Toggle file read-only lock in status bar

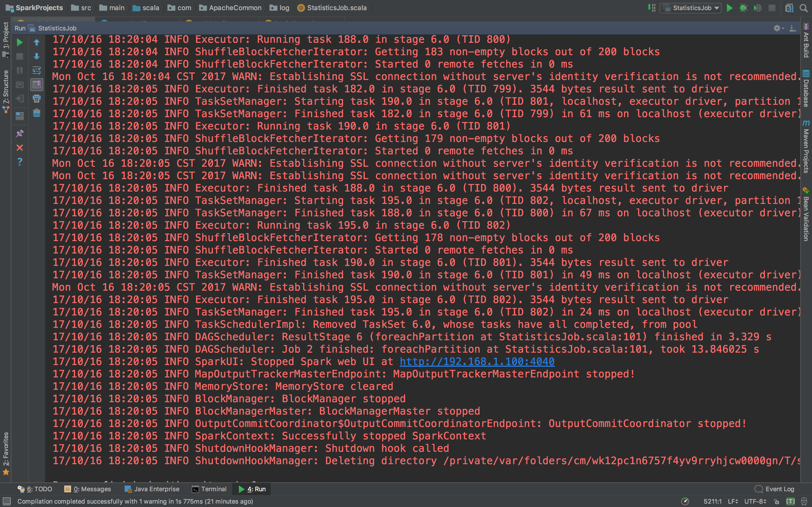coord(776,501)
